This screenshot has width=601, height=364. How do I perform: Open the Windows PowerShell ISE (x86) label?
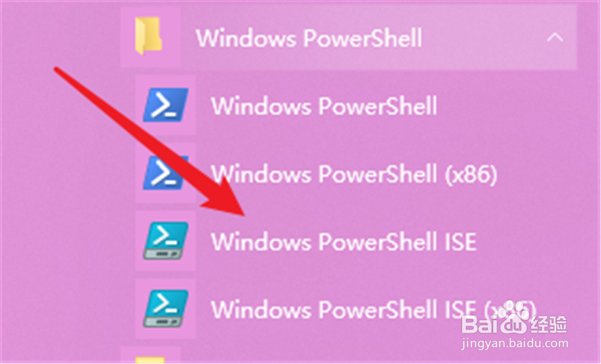click(373, 309)
